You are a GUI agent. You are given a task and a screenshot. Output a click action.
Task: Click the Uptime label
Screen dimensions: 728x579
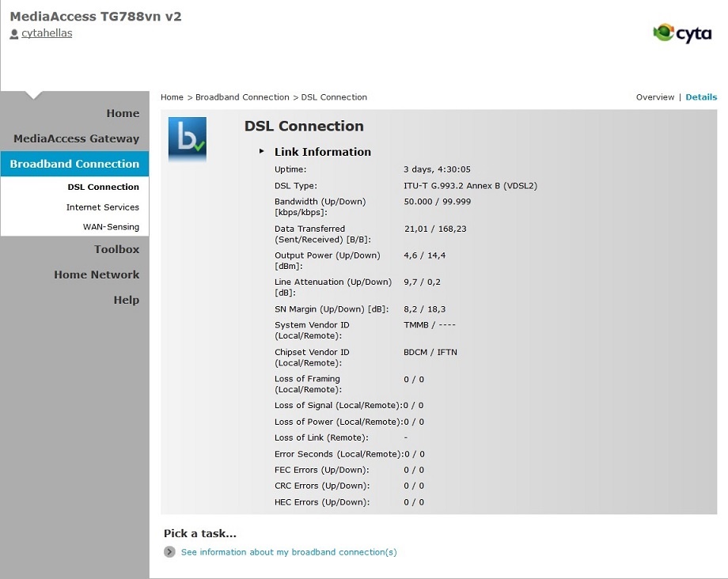(x=290, y=170)
